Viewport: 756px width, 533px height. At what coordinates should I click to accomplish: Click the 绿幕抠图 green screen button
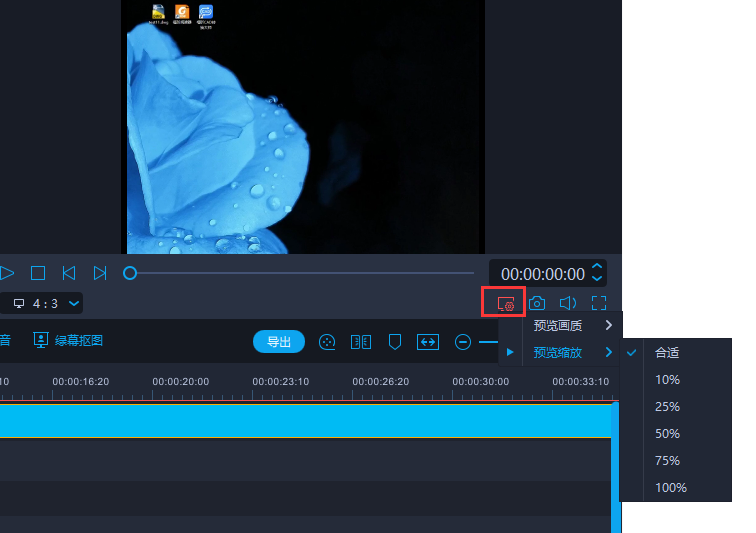[69, 341]
